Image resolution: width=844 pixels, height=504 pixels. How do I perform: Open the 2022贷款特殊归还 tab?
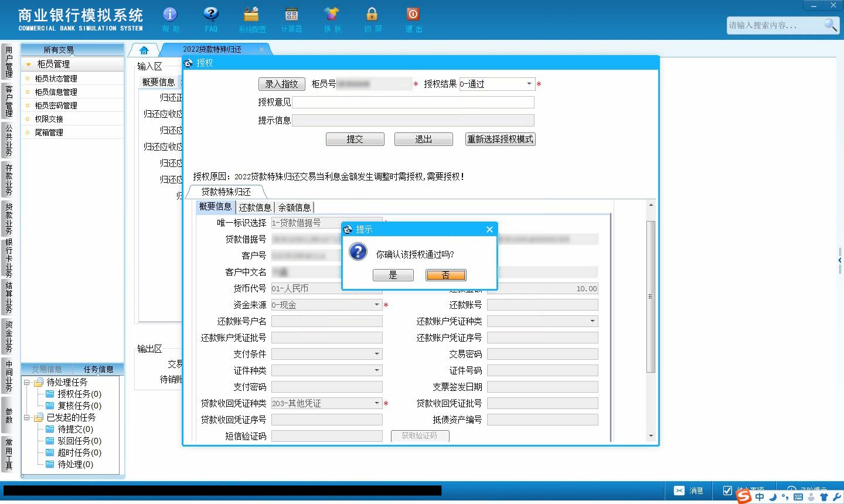(212, 50)
